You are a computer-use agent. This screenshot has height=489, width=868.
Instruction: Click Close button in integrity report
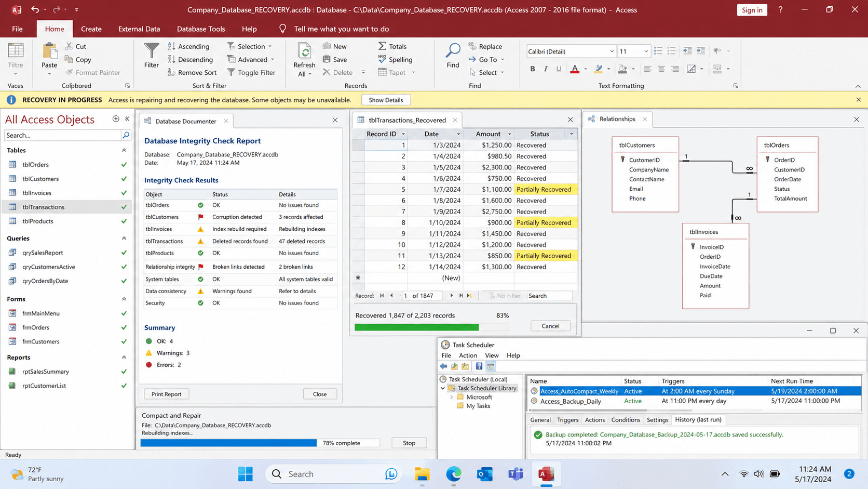[320, 394]
